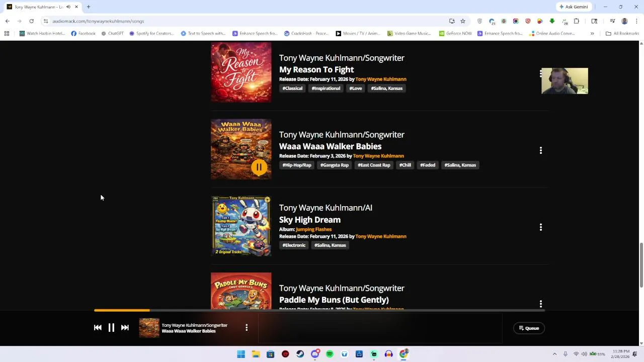Open Discord from the taskbar

tap(315, 354)
